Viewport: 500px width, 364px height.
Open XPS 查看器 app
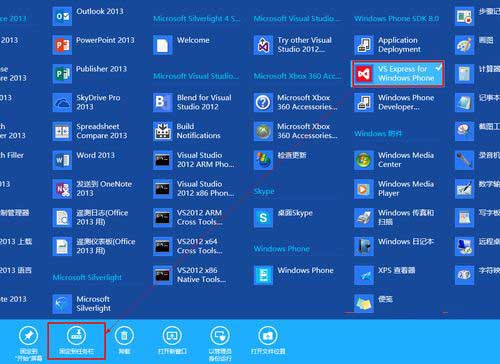coord(385,275)
